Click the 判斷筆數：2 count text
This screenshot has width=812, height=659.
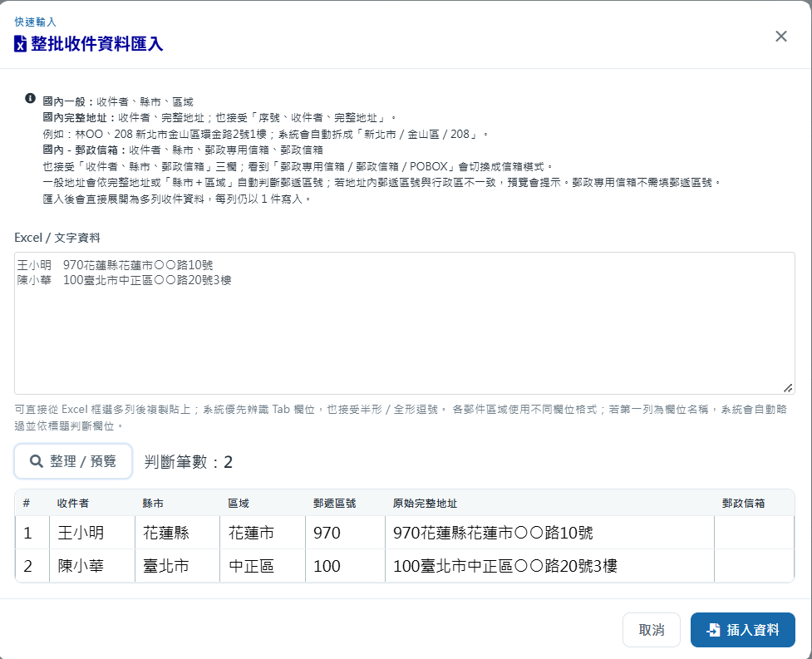pos(189,462)
